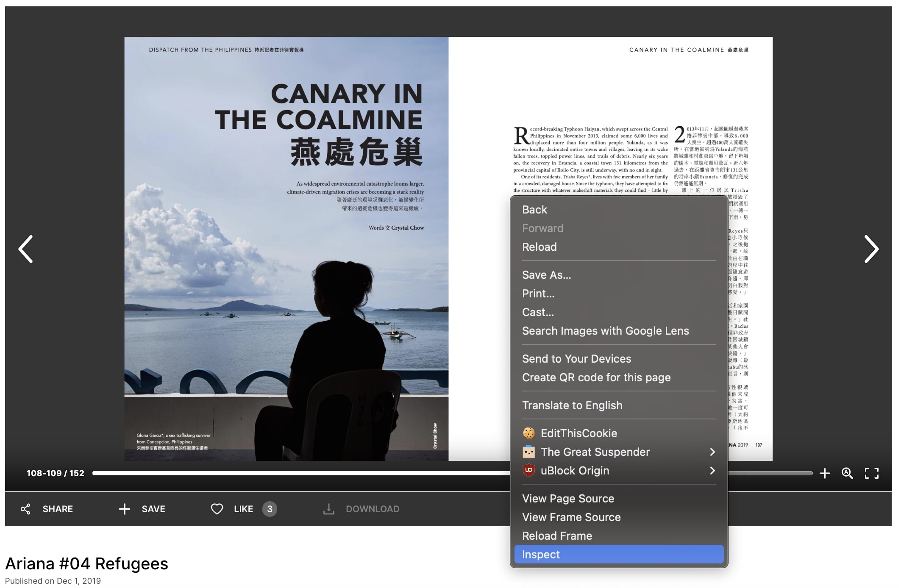Click the magnifier zoom icon
The image size is (901, 588).
point(847,473)
